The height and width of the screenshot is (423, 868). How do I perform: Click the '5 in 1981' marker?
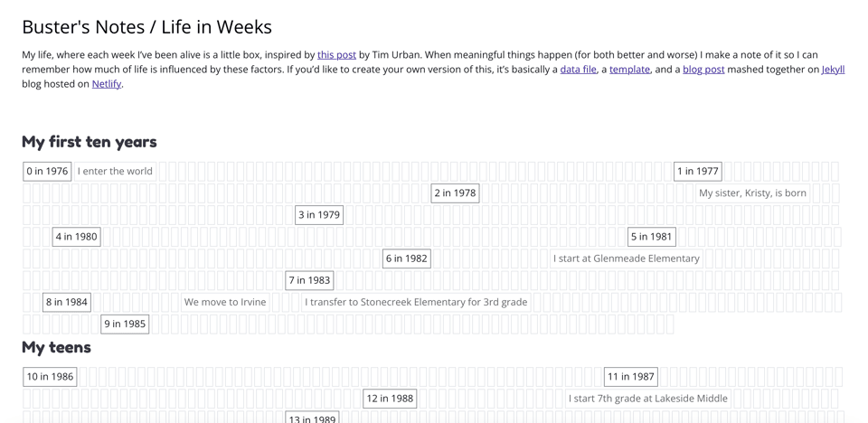click(x=651, y=237)
